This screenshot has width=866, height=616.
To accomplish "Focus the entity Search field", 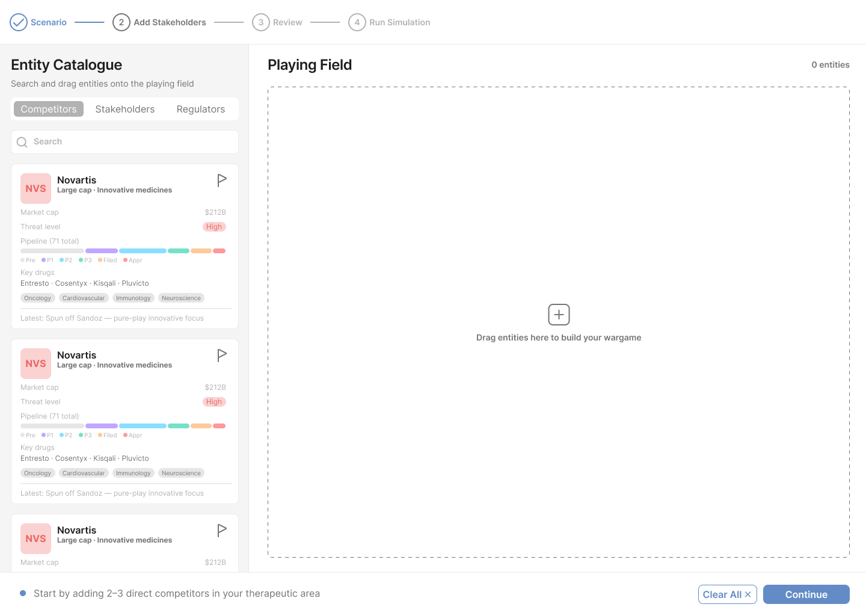I will point(132,142).
